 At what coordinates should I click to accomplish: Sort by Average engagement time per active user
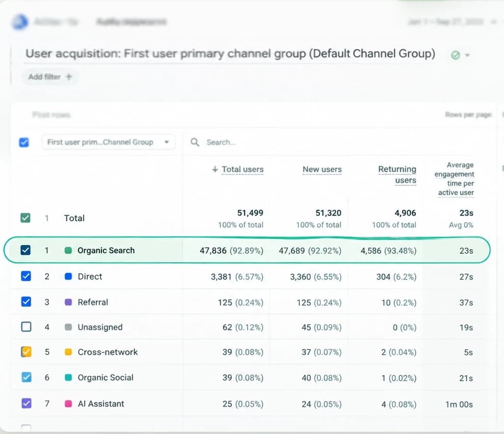click(x=455, y=179)
